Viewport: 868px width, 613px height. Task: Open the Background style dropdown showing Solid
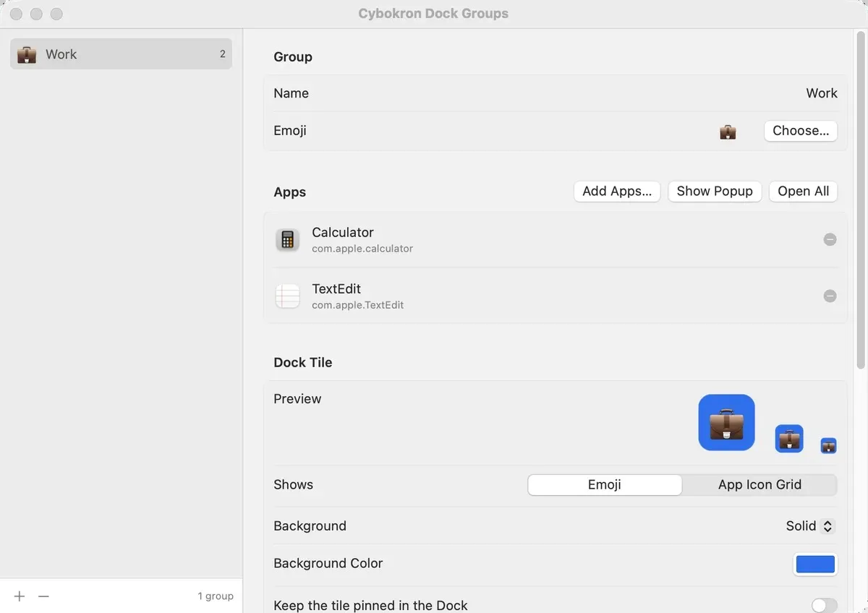[x=810, y=526]
